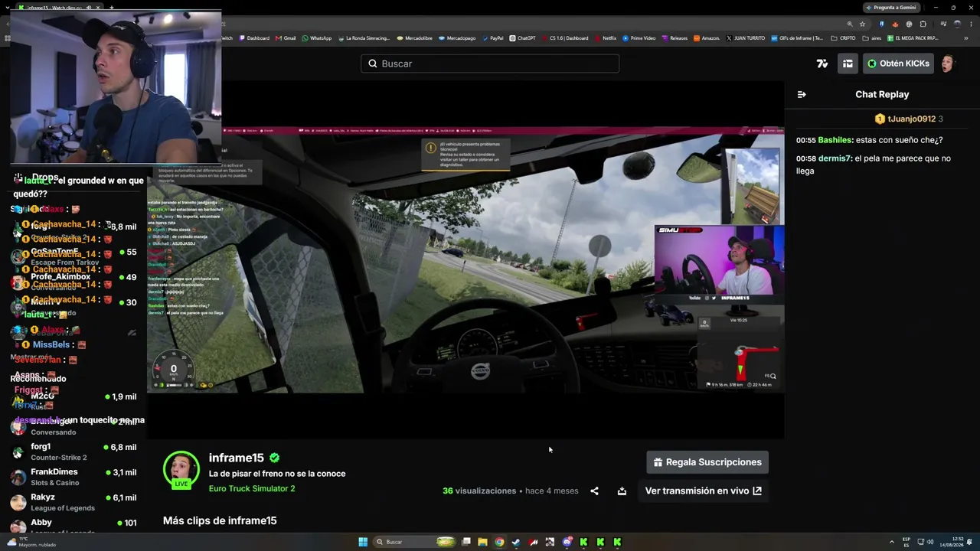Image resolution: width=980 pixels, height=551 pixels.
Task: Open File Explorer from taskbar
Action: [482, 542]
